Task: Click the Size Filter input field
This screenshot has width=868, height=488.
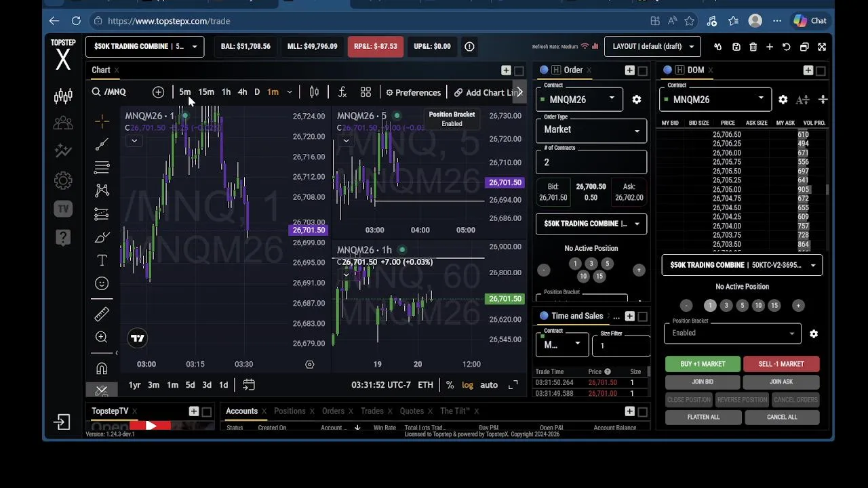Action: tap(621, 345)
